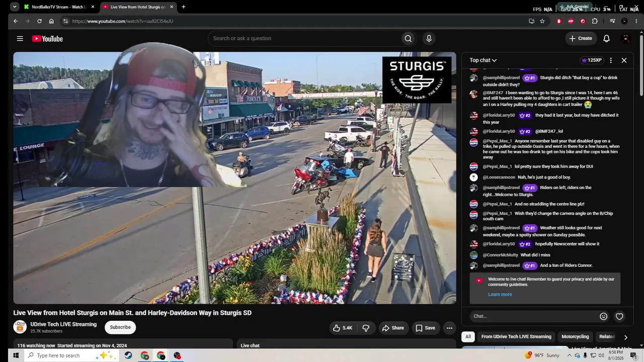
Task: Go back in browser history
Action: pos(16,21)
